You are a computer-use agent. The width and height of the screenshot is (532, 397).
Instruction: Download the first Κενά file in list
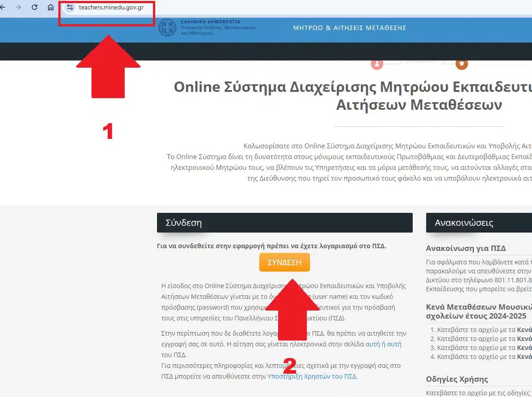524,329
